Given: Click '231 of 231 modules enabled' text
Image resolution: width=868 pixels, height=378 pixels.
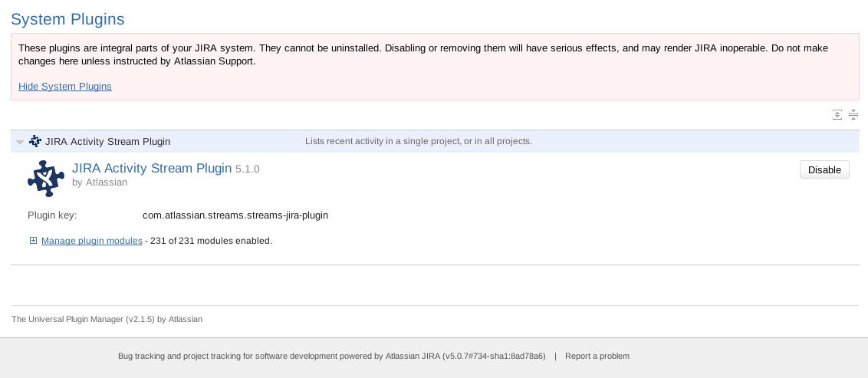Looking at the screenshot, I should [211, 241].
